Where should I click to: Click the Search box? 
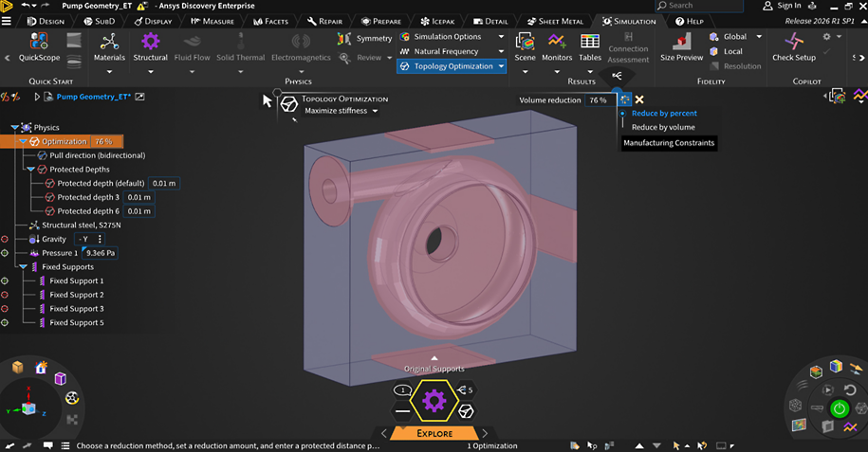tap(699, 6)
